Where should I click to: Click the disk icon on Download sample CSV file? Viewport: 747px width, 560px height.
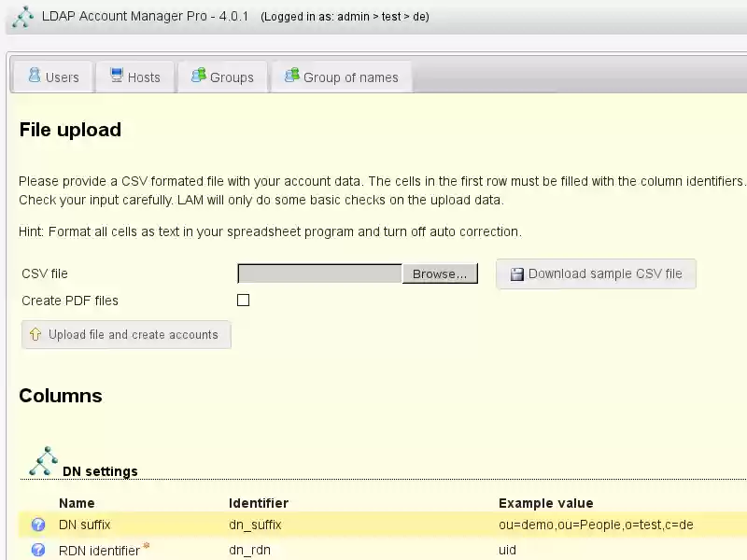click(x=515, y=273)
